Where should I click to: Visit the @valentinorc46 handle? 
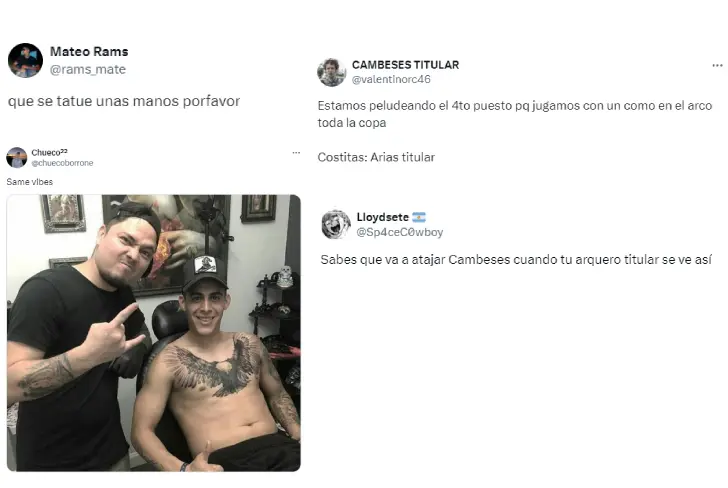click(391, 79)
